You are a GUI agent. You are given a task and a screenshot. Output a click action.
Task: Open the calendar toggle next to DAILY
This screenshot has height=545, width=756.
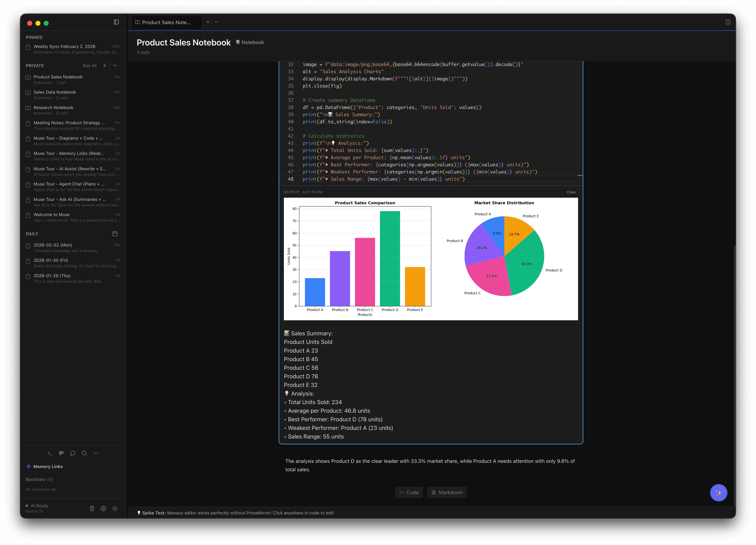[x=115, y=234]
